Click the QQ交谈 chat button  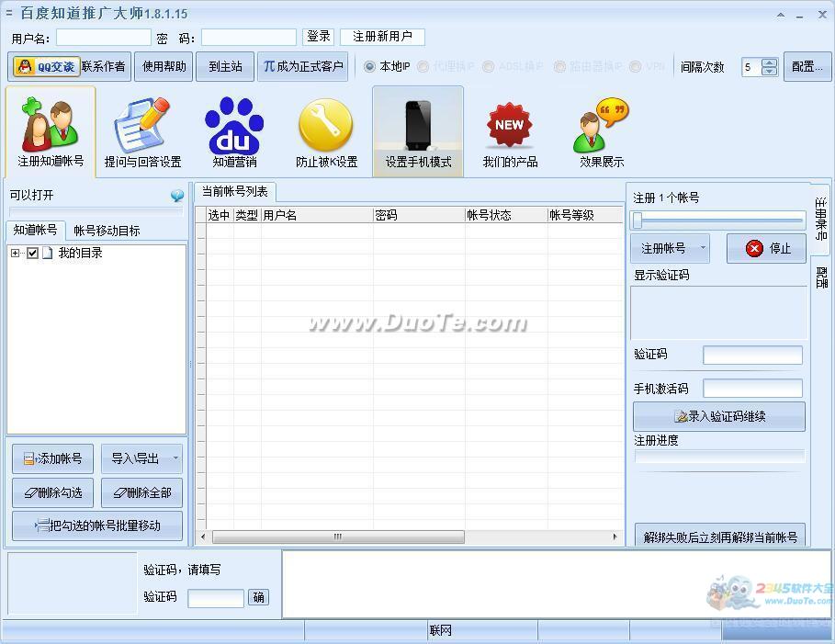(47, 66)
